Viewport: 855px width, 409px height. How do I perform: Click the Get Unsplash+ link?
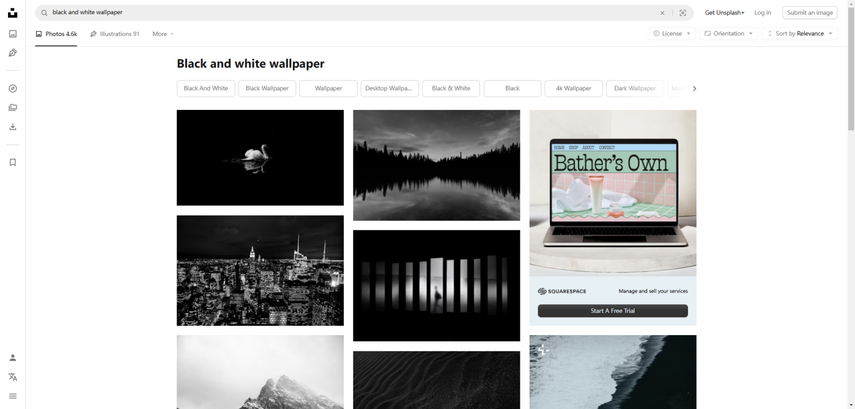[x=724, y=13]
